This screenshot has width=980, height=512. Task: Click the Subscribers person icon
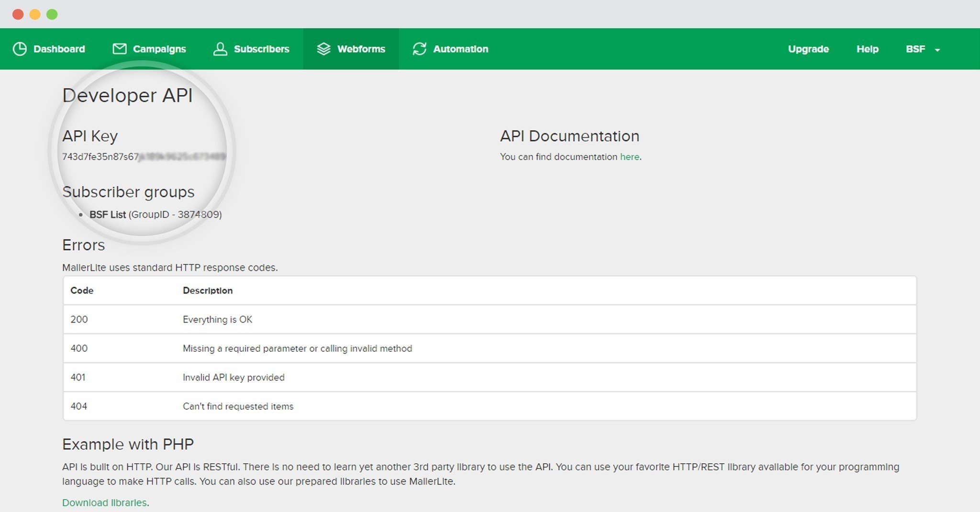tap(220, 49)
